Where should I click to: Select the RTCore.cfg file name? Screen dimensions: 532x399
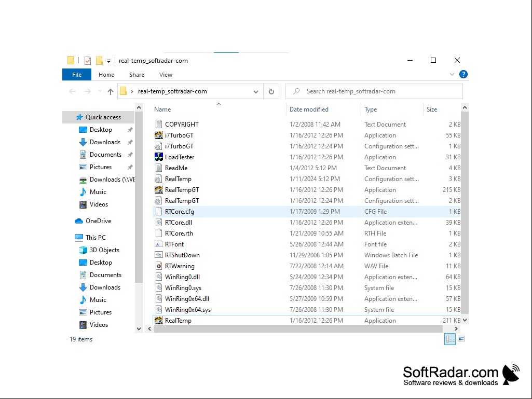180,211
